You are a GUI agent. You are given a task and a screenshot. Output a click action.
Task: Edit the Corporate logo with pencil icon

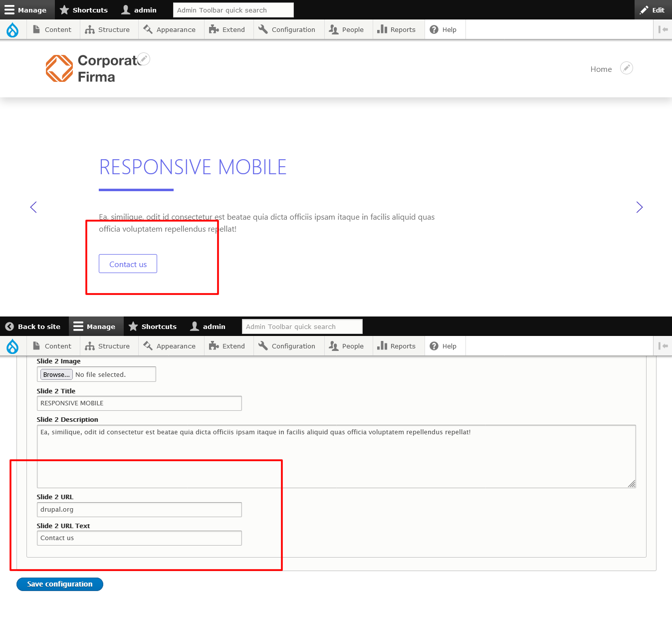(144, 59)
